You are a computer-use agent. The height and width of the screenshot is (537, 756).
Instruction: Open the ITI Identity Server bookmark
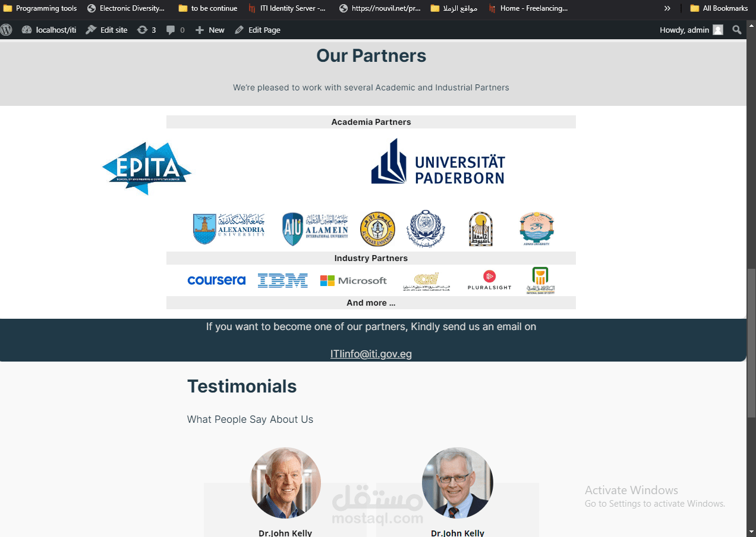click(x=288, y=8)
